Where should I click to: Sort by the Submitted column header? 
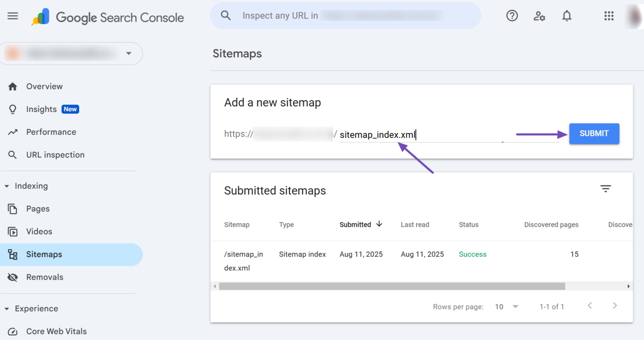tap(356, 225)
